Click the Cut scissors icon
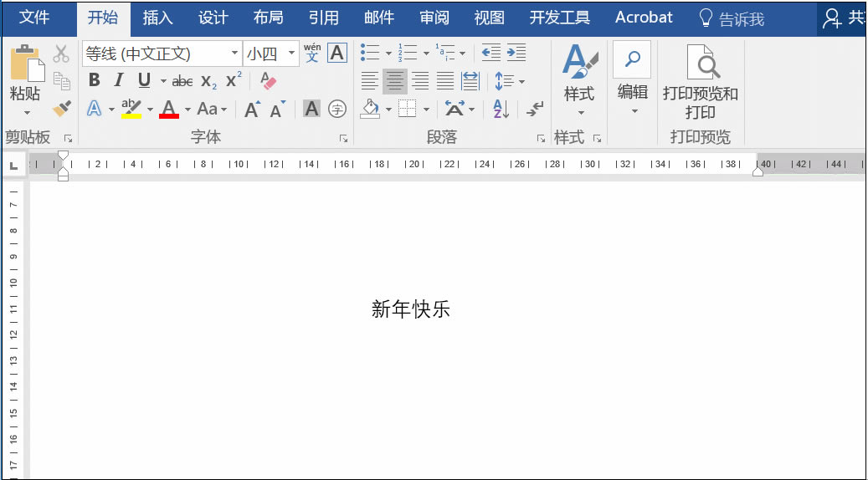 61,54
